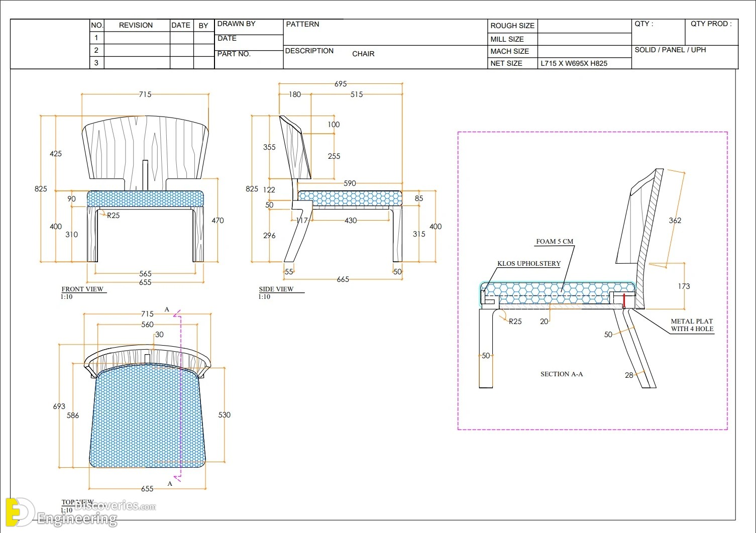Screen dimensions: 756x533
Task: Select the "MILL SIZE" label
Action: (507, 39)
